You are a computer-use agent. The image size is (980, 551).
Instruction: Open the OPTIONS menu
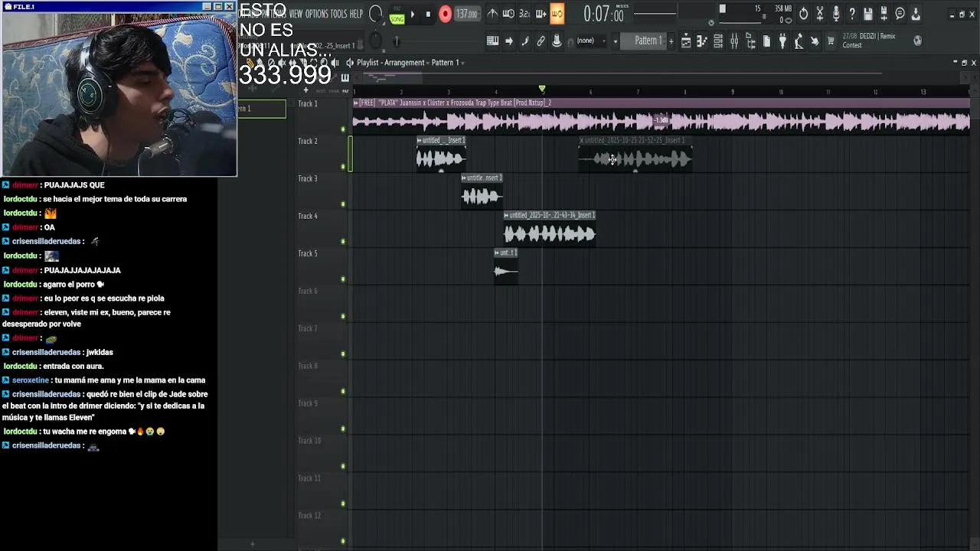[x=316, y=14]
